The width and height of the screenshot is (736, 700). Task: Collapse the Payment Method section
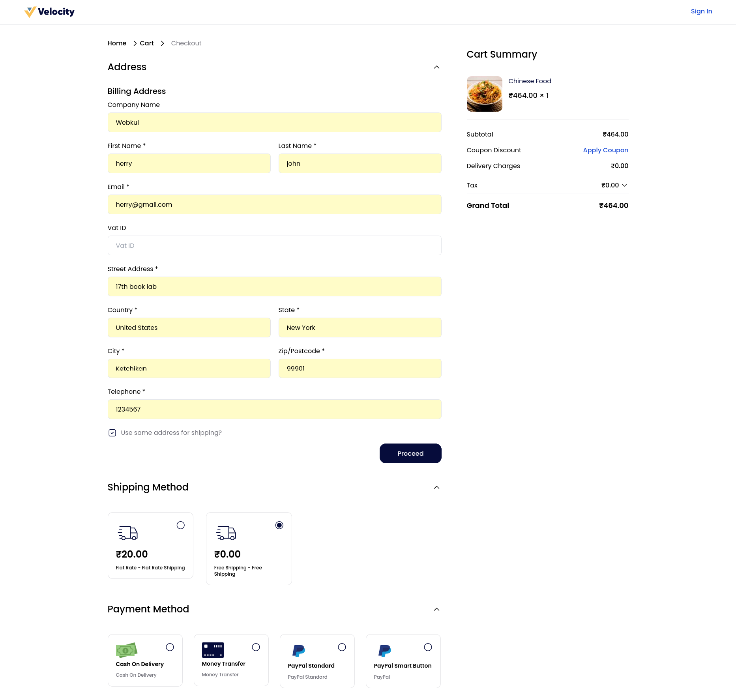coord(436,609)
